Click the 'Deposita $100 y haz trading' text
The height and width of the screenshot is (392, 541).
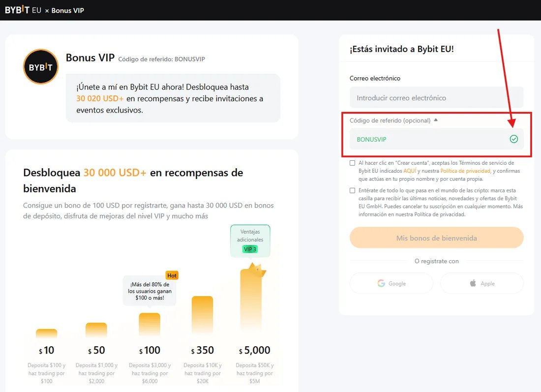[x=47, y=373]
